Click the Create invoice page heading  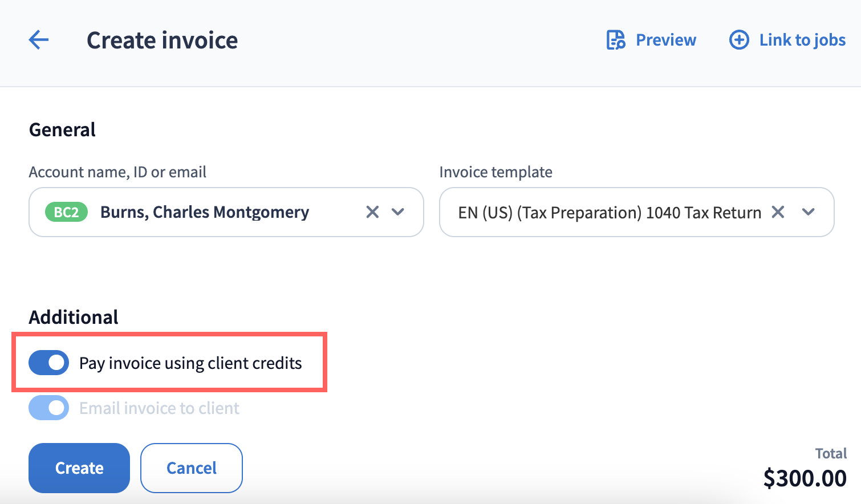point(162,40)
